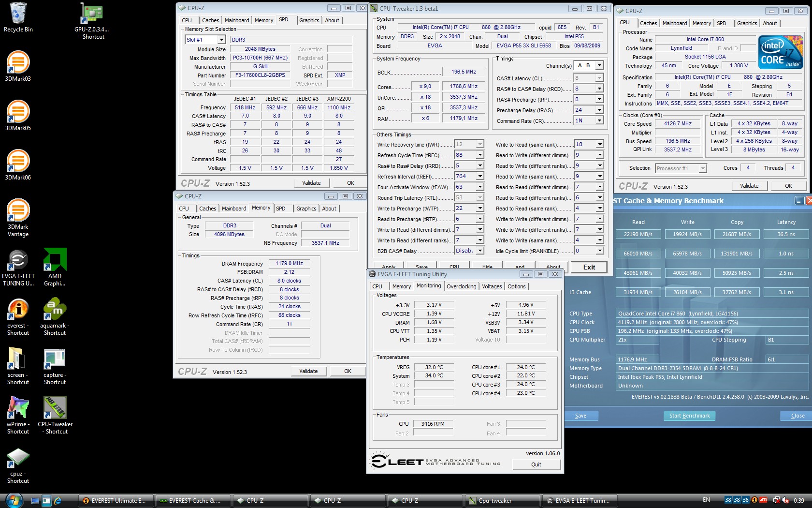
Task: Select the everest shortcut desktop icon
Action: tap(18, 317)
